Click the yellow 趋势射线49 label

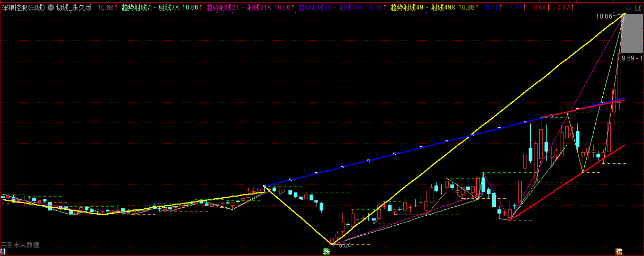(x=407, y=7)
